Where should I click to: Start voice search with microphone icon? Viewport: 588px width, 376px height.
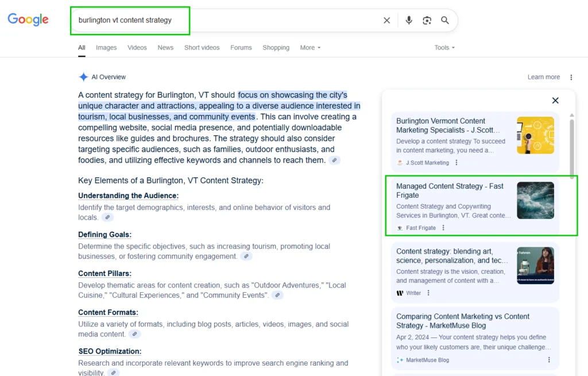(x=409, y=20)
